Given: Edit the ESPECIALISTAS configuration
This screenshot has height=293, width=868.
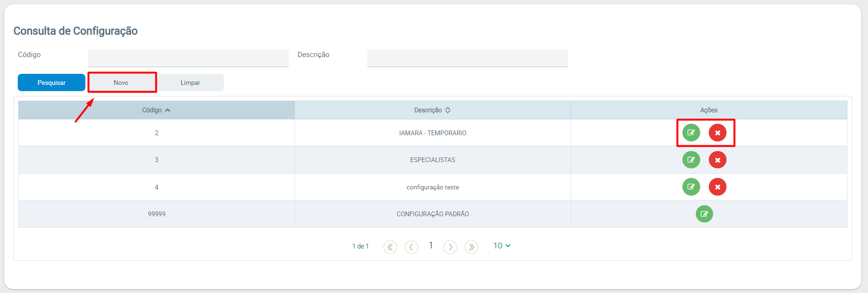Looking at the screenshot, I should [691, 160].
